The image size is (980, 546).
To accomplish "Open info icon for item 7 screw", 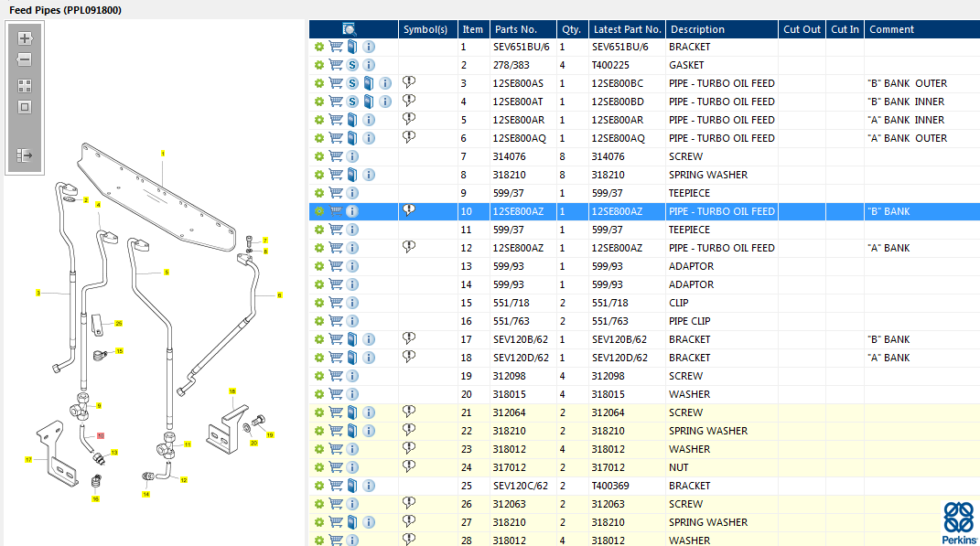I will (352, 156).
